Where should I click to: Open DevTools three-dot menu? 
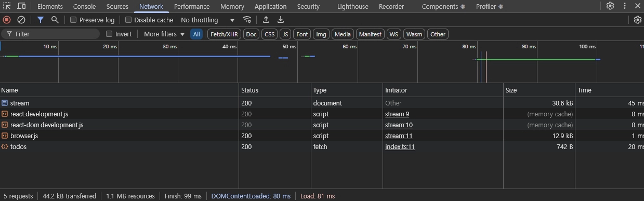pos(625,6)
